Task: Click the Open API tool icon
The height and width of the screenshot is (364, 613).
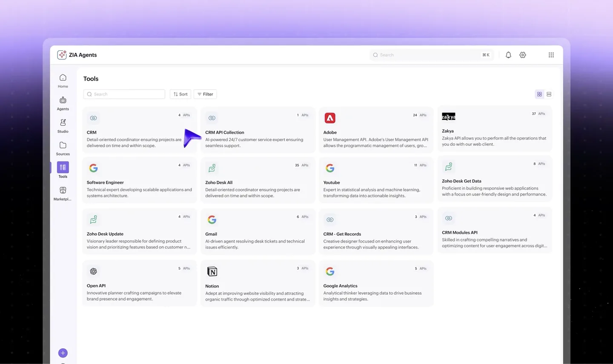Action: point(94,271)
